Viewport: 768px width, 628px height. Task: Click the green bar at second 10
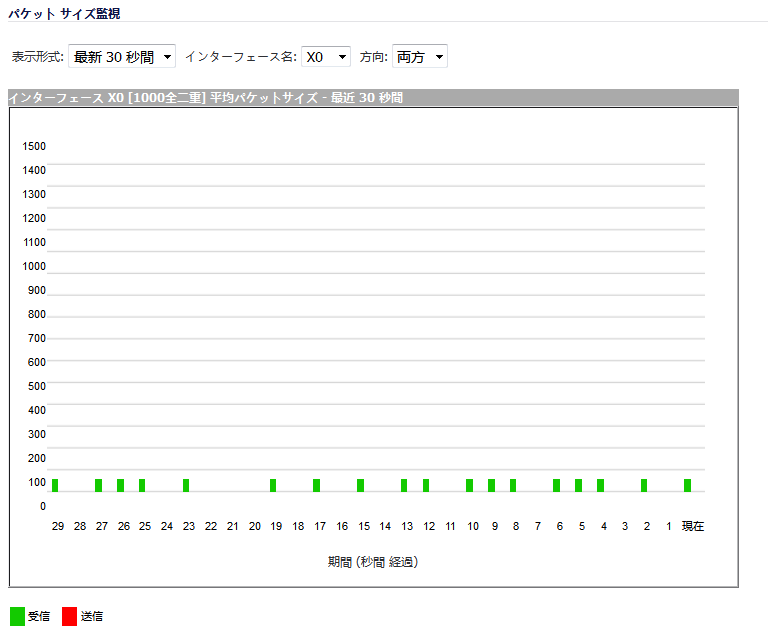click(x=470, y=485)
